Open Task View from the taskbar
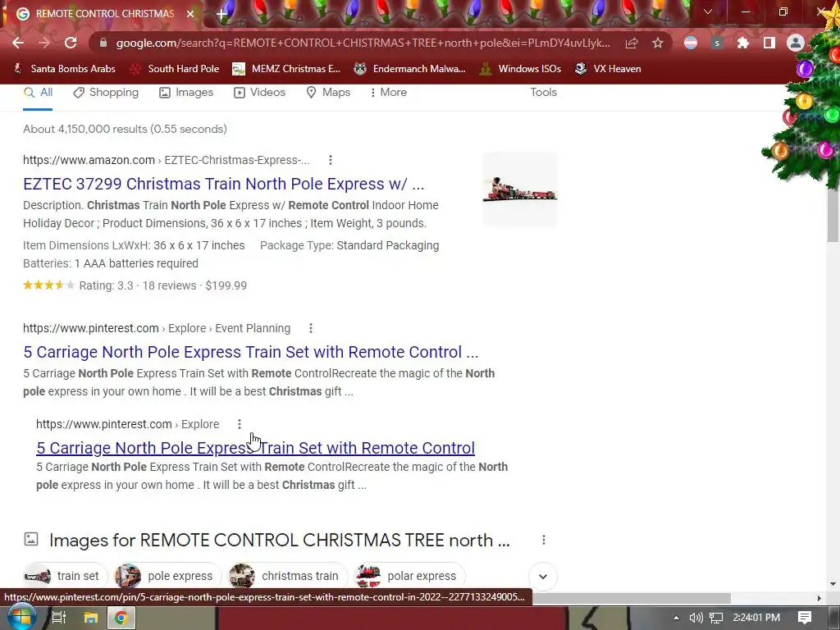Screen dimensions: 840x630 coord(58,618)
